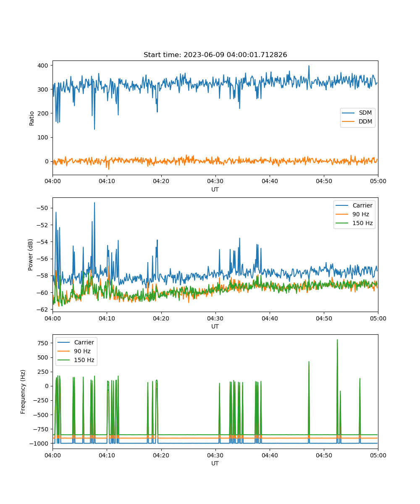Select the DDM legend entry
This screenshot has height=504, width=420.
pyautogui.click(x=357, y=122)
